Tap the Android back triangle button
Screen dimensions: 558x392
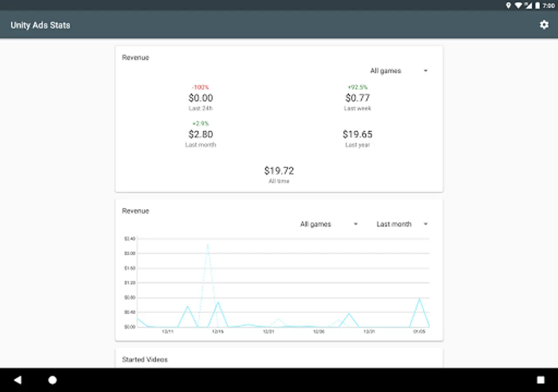pyautogui.click(x=17, y=380)
